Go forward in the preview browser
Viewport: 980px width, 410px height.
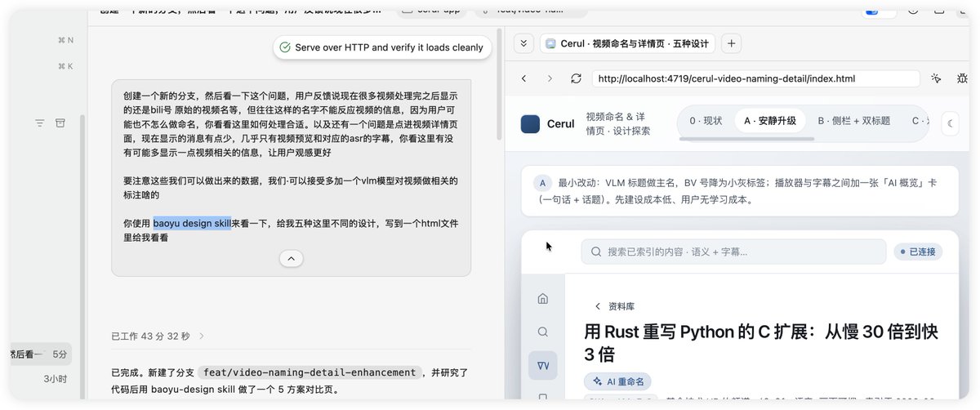point(550,78)
